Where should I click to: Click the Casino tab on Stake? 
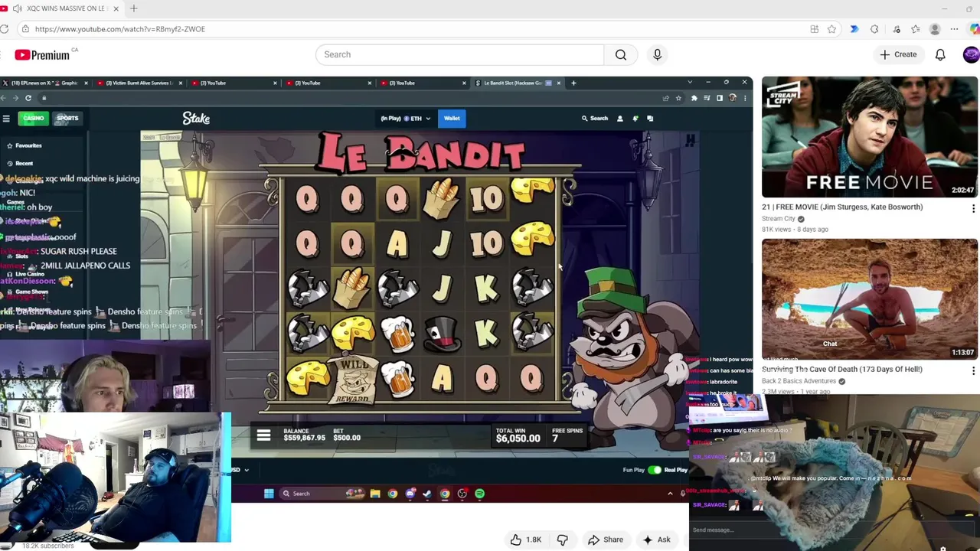pyautogui.click(x=33, y=118)
